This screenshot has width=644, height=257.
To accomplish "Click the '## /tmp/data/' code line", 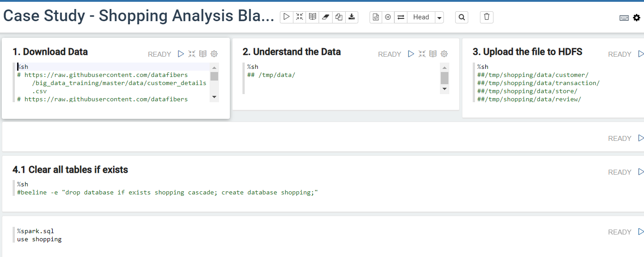I will click(271, 75).
